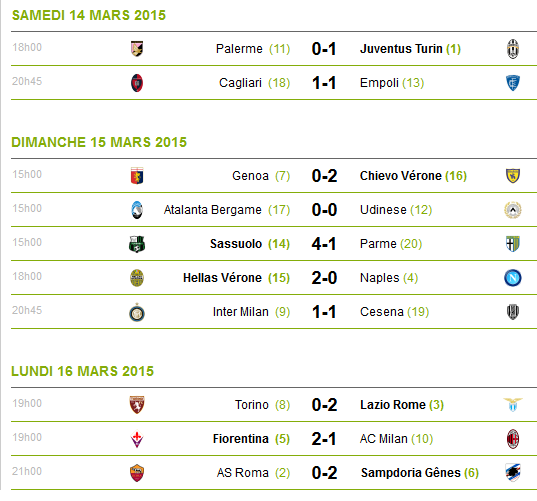
Task: Click the Inter Milan round crest
Action: pos(137,312)
